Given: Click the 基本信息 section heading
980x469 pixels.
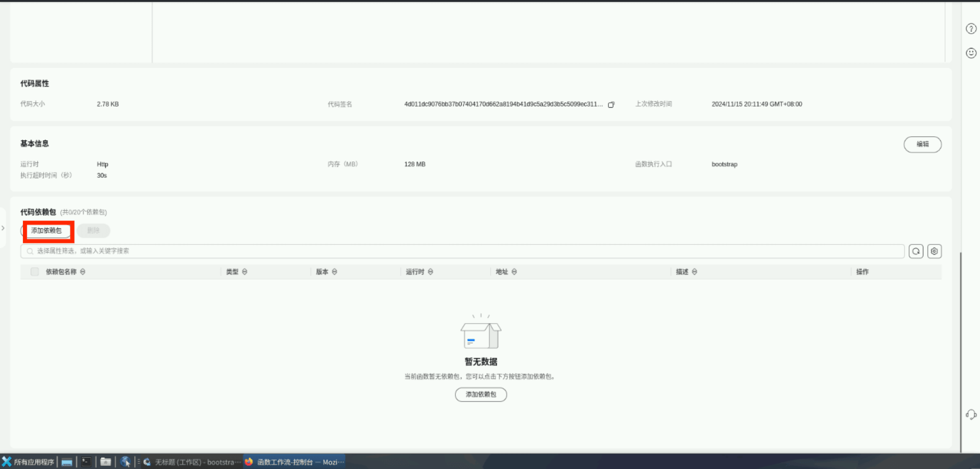Looking at the screenshot, I should tap(35, 144).
